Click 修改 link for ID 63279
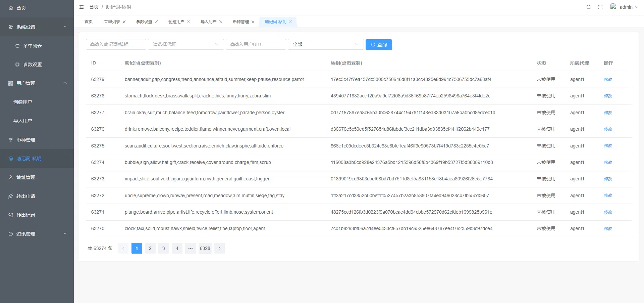644x303 pixels. tap(608, 80)
